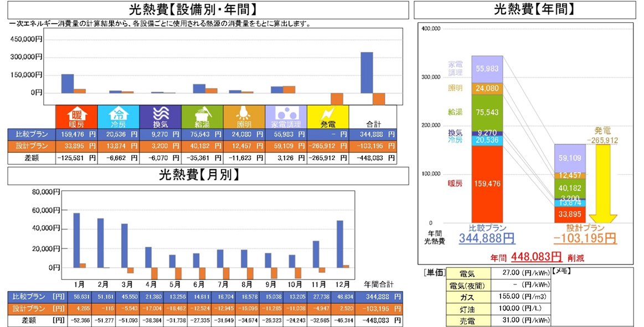
Task: Select the lavender 家電調理 appliance icon
Action: click(x=286, y=116)
